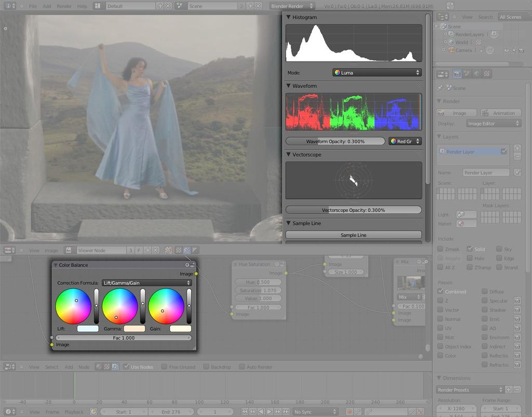Viewport: 532px width, 417px height.
Task: Jump to the end frame button
Action: (x=286, y=412)
